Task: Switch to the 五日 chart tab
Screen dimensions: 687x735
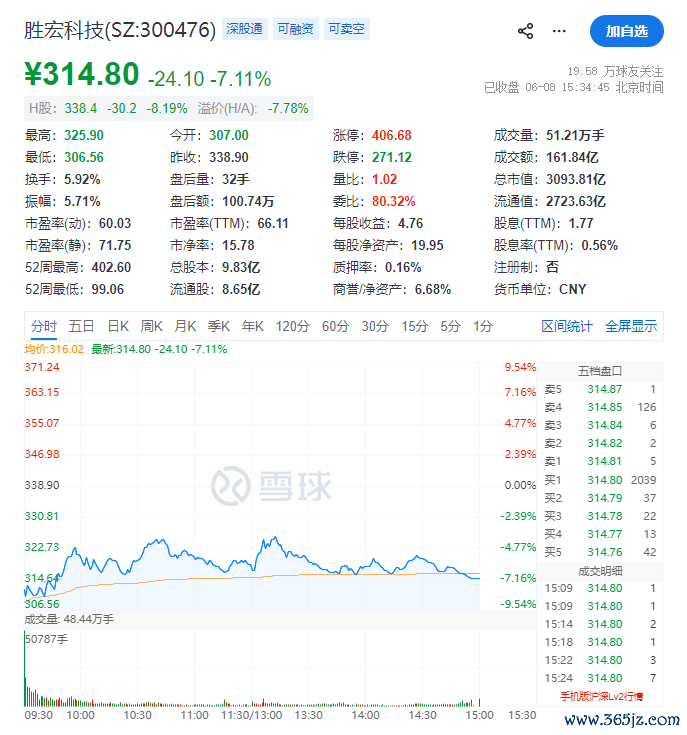Action: pyautogui.click(x=82, y=326)
